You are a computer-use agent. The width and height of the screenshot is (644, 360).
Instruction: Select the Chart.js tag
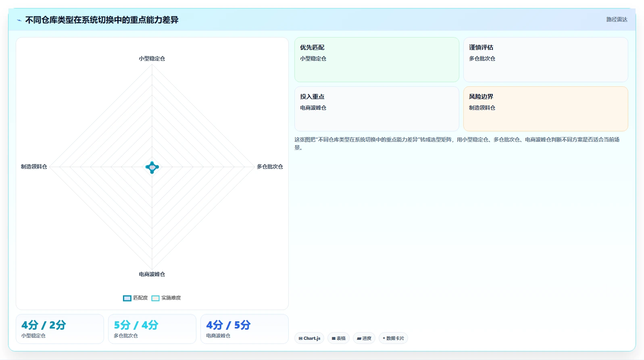(309, 338)
